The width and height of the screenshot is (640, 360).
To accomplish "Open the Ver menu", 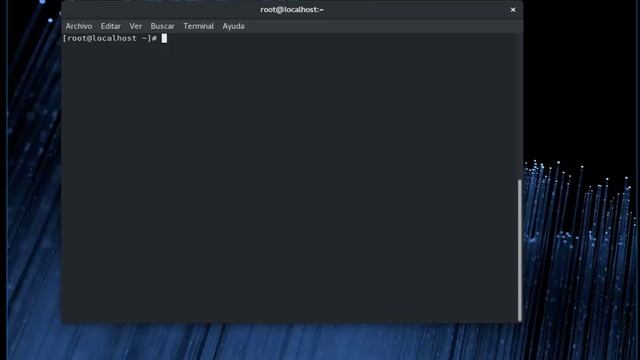I will click(x=136, y=26).
